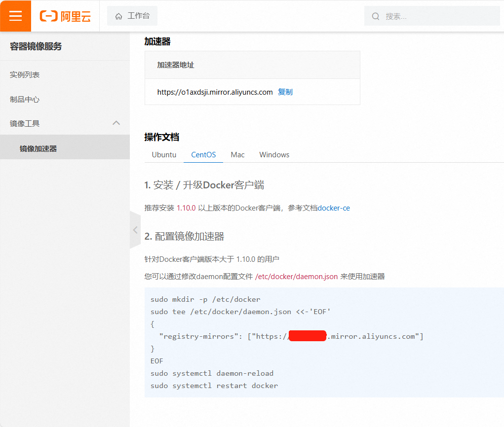
Task: Select the accelerator URL text https://o1axdsji.mirror.aliyuncs.com
Action: click(215, 92)
